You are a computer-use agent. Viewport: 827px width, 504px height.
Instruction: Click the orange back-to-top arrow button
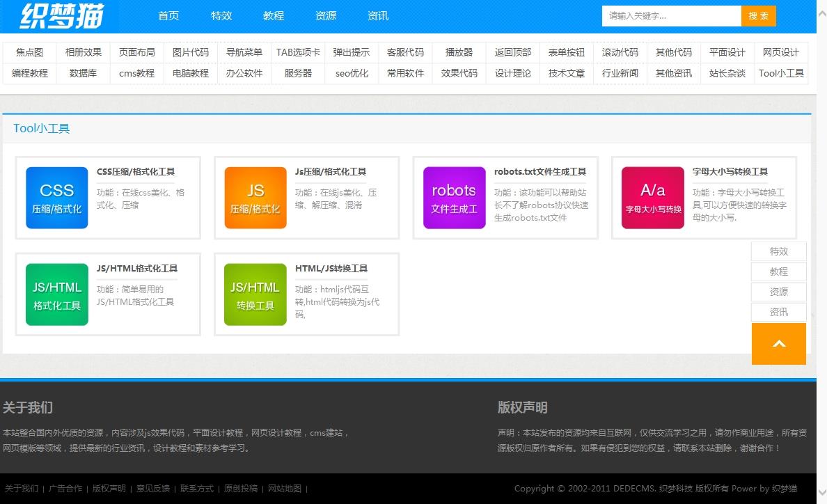click(778, 344)
